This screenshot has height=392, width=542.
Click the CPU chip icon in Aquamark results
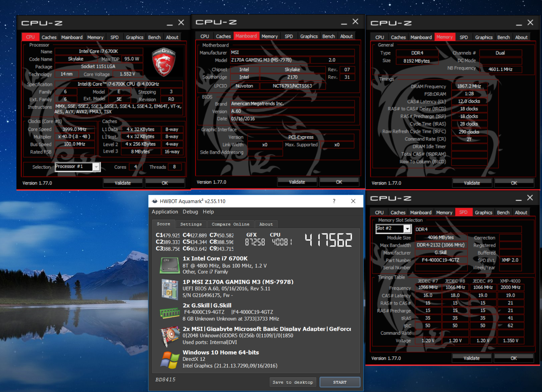pyautogui.click(x=170, y=265)
